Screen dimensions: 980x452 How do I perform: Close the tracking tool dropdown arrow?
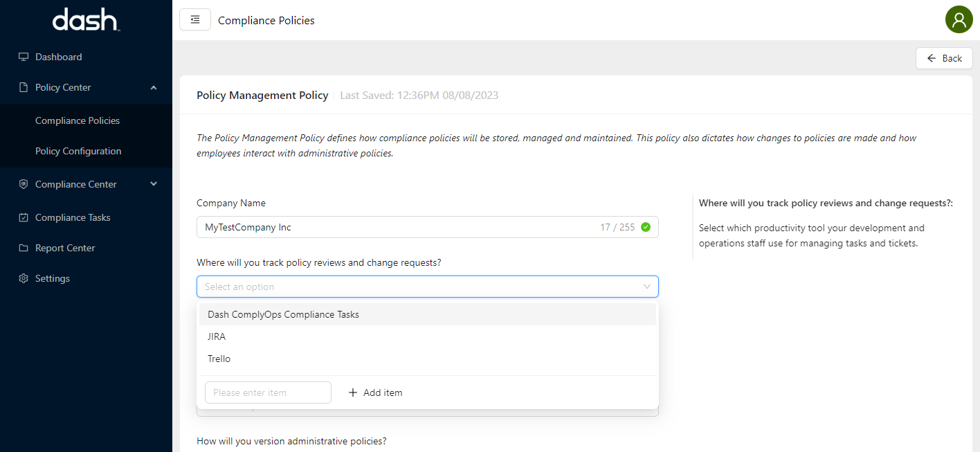pyautogui.click(x=647, y=287)
